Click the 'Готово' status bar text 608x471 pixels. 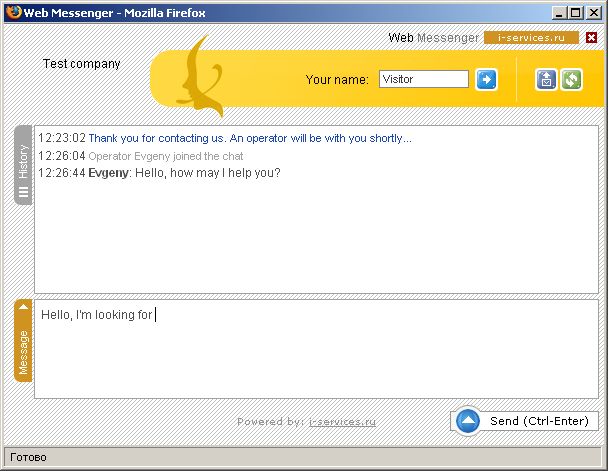pos(28,457)
